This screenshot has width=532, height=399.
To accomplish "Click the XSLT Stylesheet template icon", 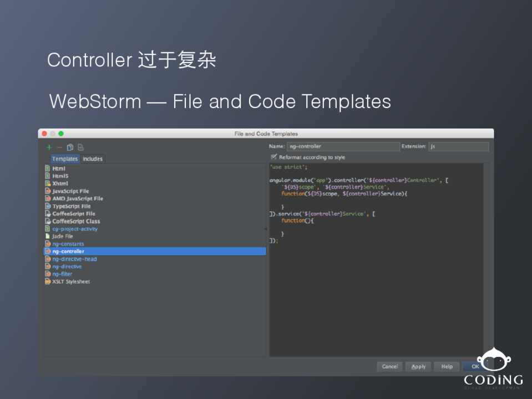I will click(48, 282).
